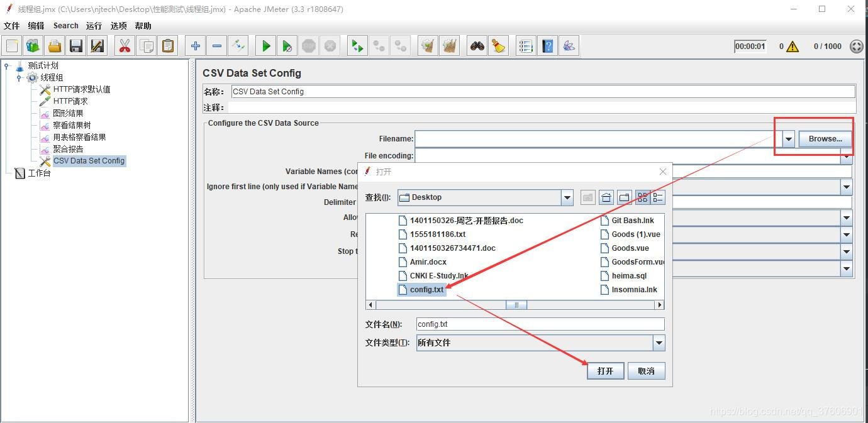Select HTTP请求默认值 in the tree
The image size is (868, 423).
81,89
